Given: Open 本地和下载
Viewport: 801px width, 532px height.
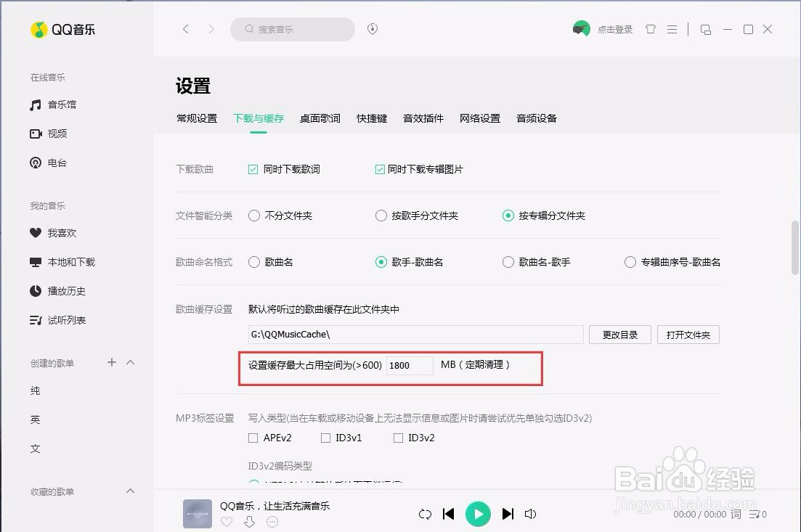Looking at the screenshot, I should pos(62,262).
